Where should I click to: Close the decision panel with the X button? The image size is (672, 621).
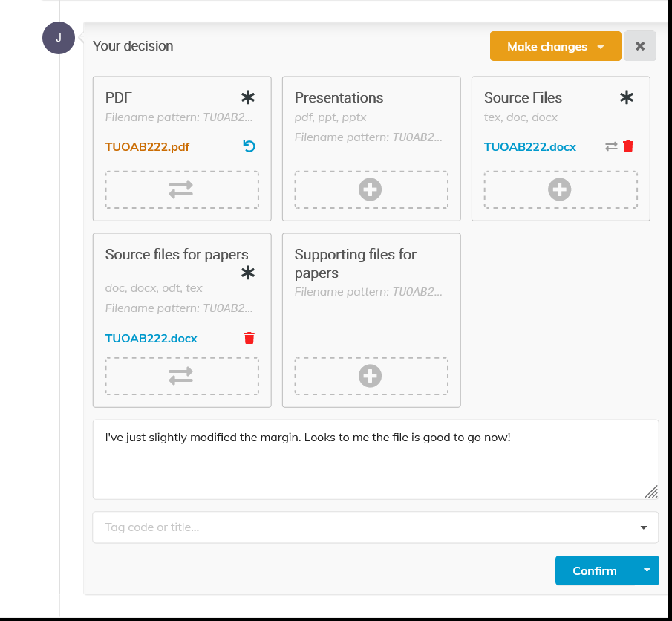tap(640, 46)
